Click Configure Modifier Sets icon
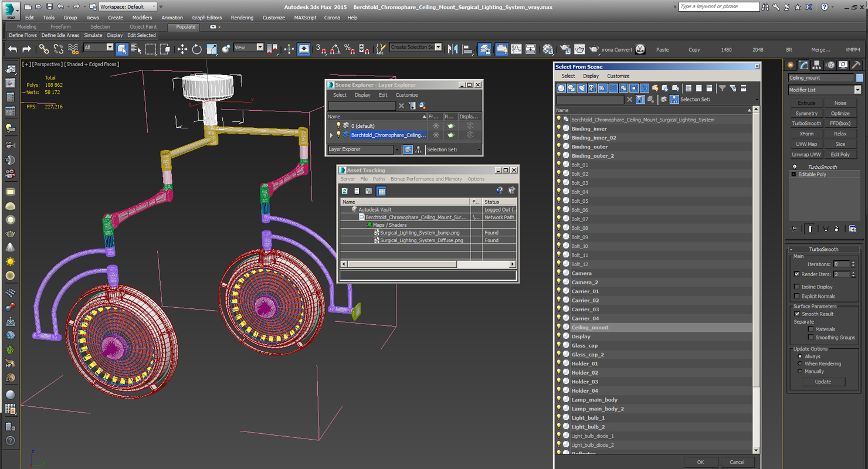This screenshot has height=469, width=868. 853,229
